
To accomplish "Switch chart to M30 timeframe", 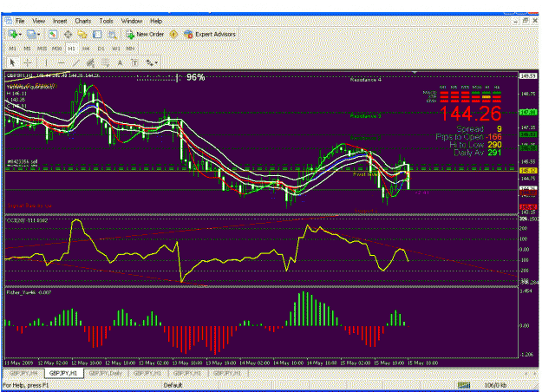I will pyautogui.click(x=56, y=49).
